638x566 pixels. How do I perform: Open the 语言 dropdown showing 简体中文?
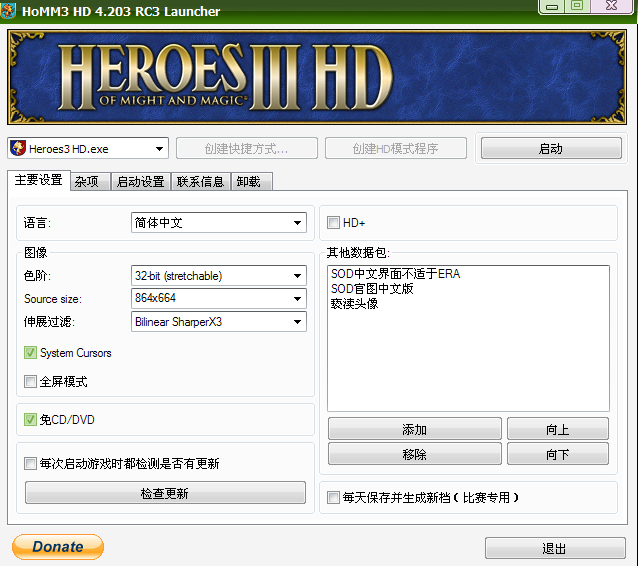(218, 223)
